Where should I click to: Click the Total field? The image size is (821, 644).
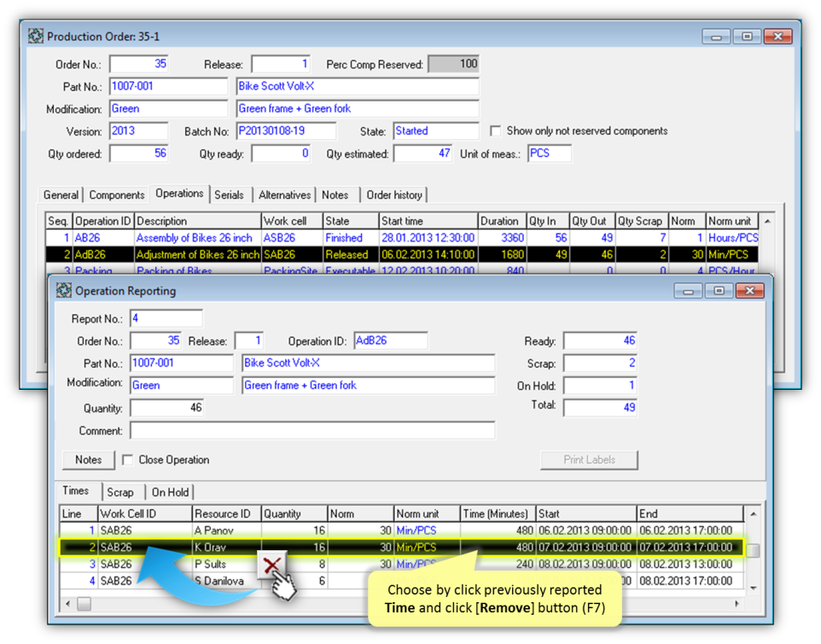pyautogui.click(x=600, y=408)
